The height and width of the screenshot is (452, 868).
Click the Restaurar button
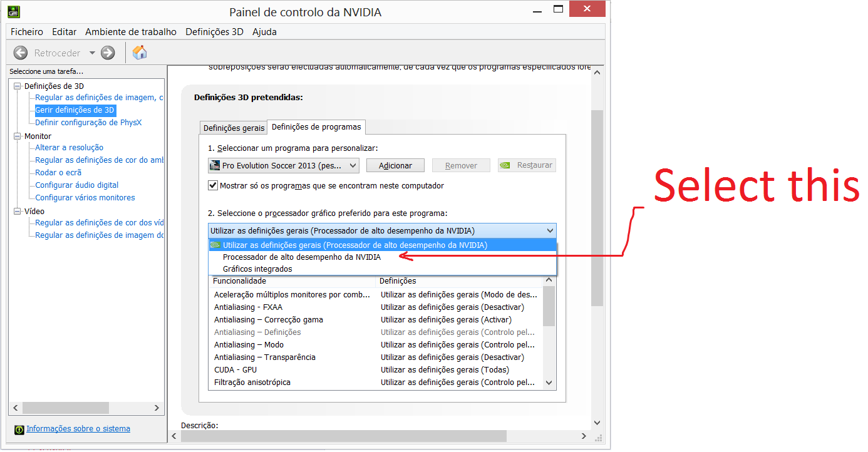tap(527, 165)
